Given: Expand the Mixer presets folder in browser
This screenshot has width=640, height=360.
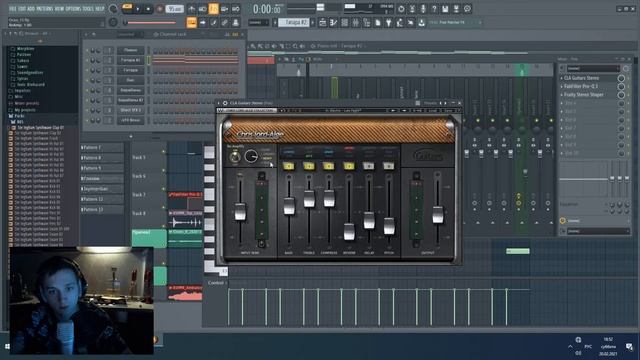Looking at the screenshot, I should pyautogui.click(x=24, y=103).
